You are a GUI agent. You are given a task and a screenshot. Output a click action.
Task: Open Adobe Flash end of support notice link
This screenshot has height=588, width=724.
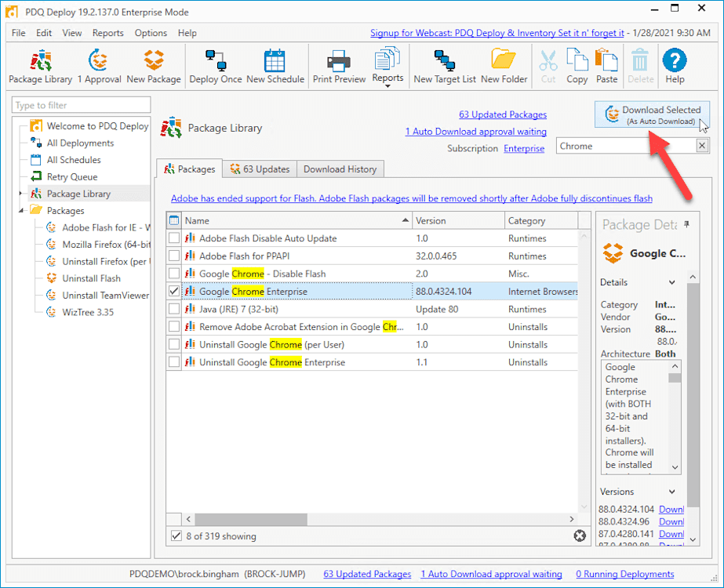click(x=411, y=198)
